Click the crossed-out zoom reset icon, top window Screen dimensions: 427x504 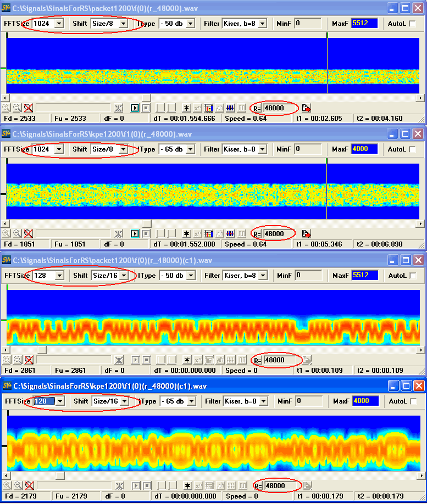pyautogui.click(x=29, y=108)
